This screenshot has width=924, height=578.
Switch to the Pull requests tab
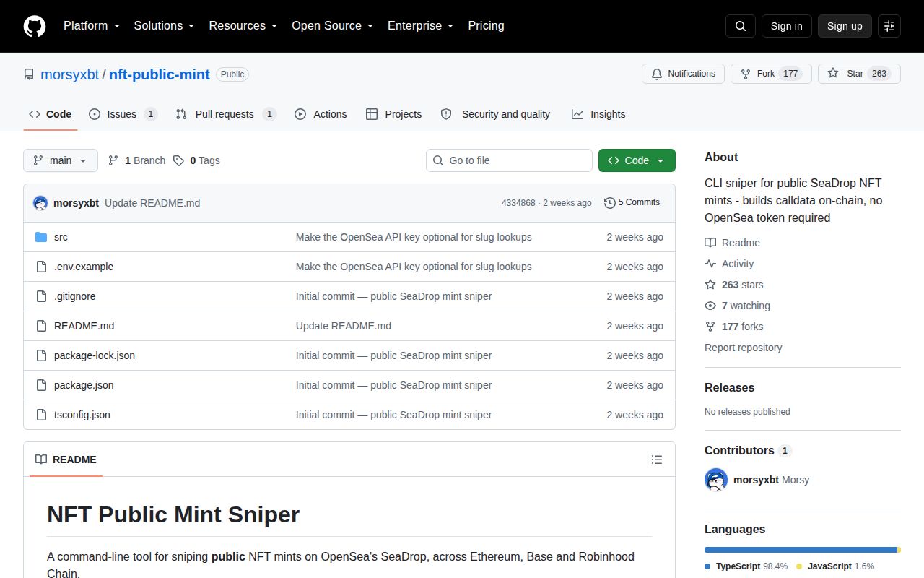pyautogui.click(x=226, y=114)
